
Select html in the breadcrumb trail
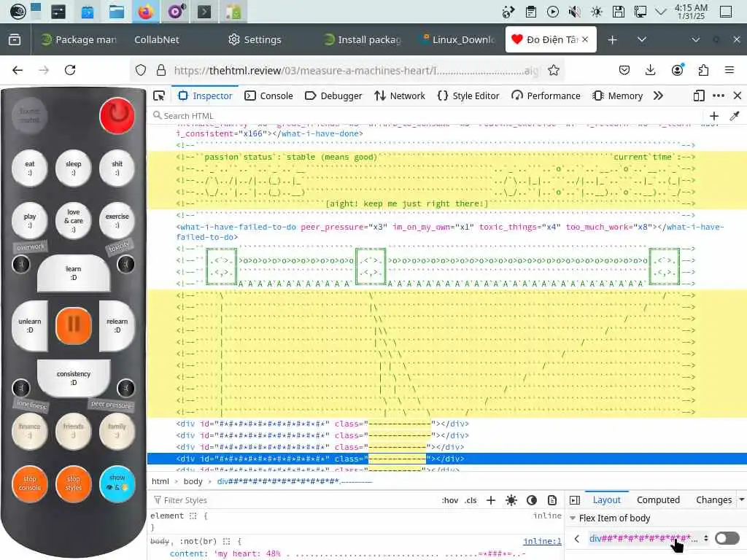click(x=160, y=481)
